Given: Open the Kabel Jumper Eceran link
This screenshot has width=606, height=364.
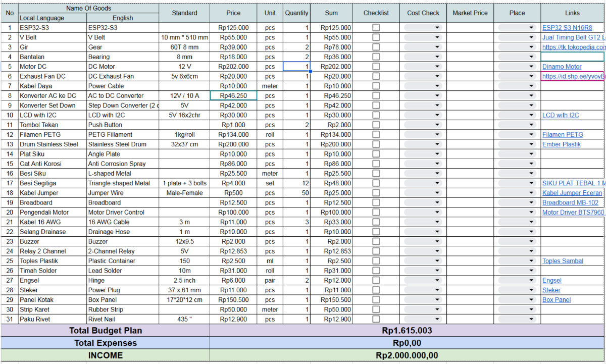Looking at the screenshot, I should pyautogui.click(x=572, y=193).
